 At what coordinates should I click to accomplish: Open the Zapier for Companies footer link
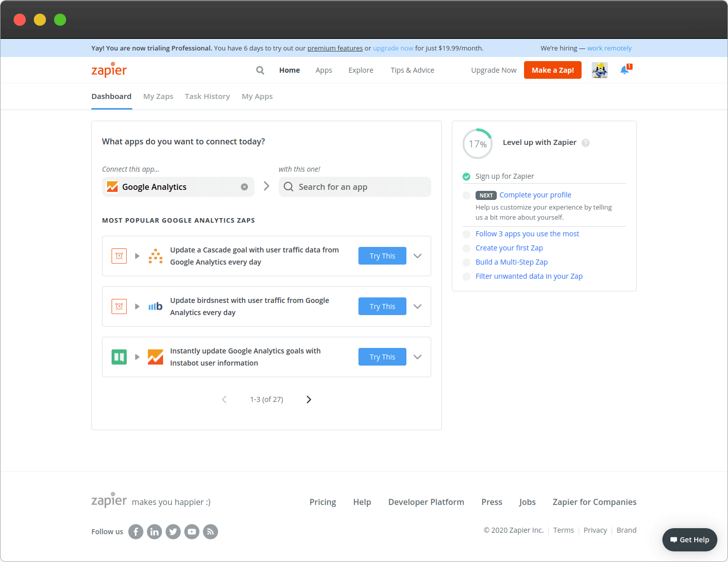[595, 502]
